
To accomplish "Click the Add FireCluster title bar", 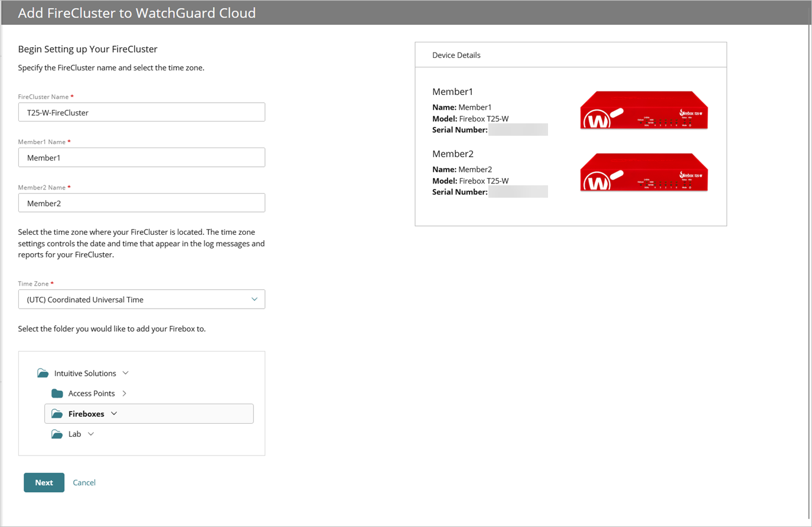I will point(136,12).
